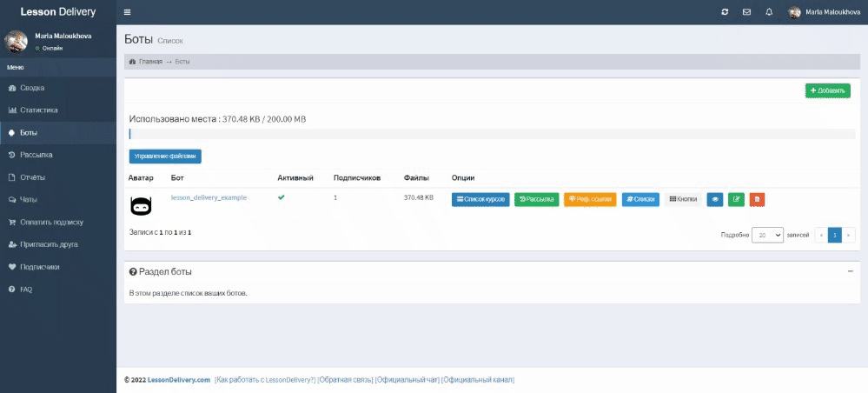Click the blue eye view button
This screenshot has width=868, height=393.
tap(715, 200)
